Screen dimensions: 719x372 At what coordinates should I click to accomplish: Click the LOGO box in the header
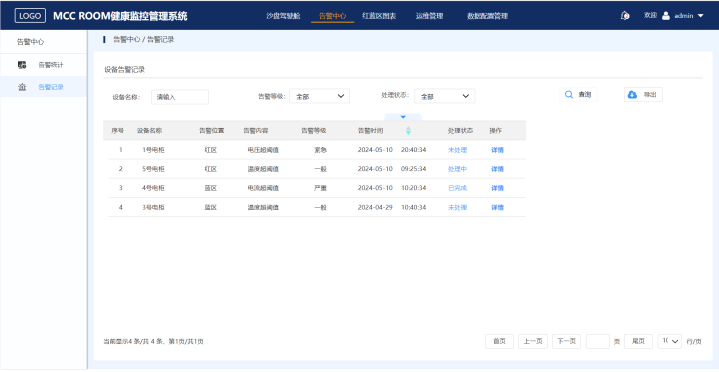(x=30, y=16)
